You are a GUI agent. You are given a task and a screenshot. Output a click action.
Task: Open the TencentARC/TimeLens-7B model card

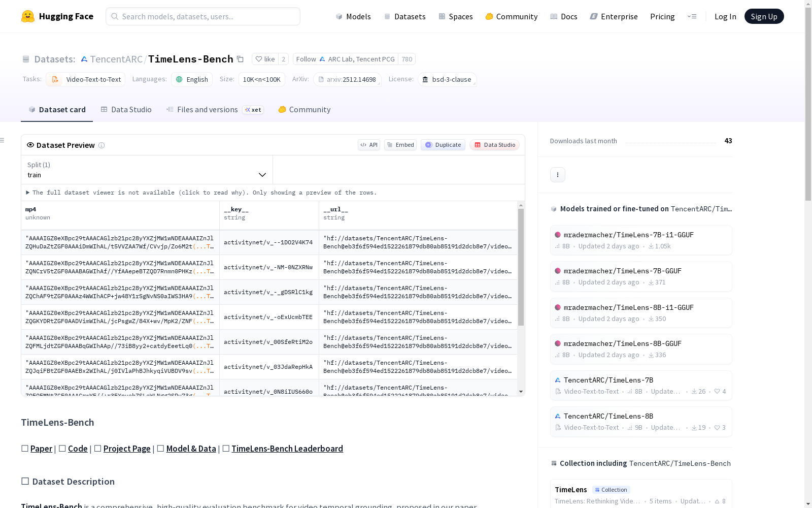(x=641, y=386)
